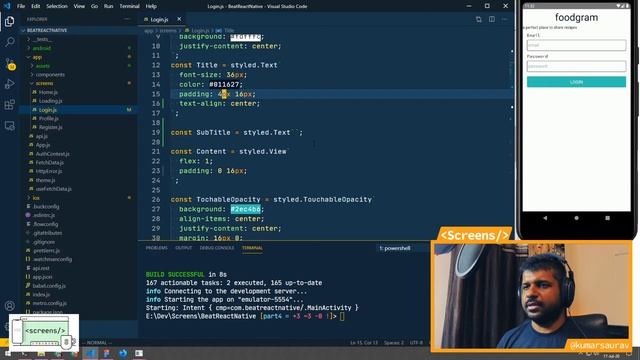The image size is (640, 360).
Task: Expand the components folder
Action: click(x=50, y=75)
